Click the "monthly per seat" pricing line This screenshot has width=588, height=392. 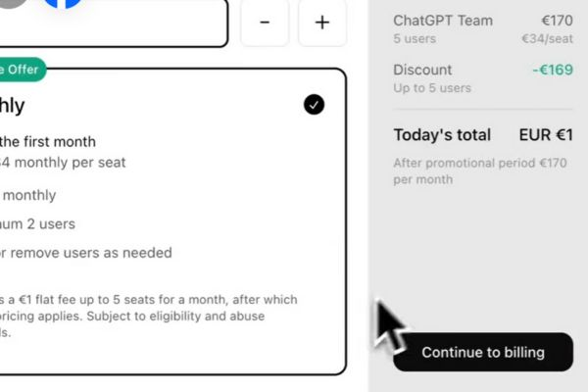(63, 163)
